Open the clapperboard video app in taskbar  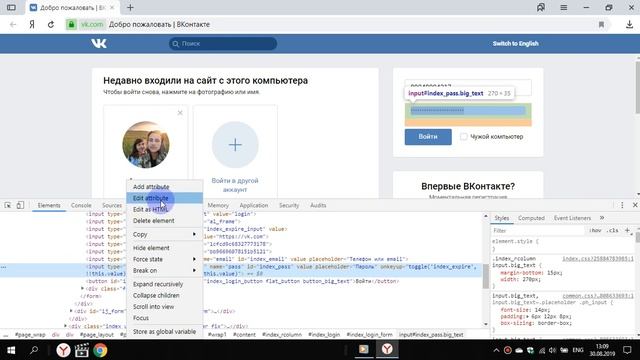pos(82,350)
